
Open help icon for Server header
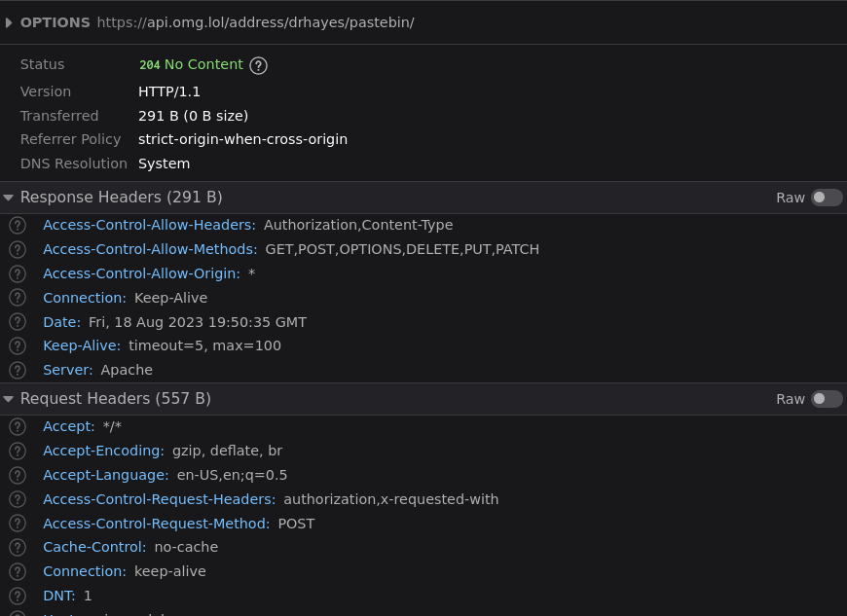[18, 370]
